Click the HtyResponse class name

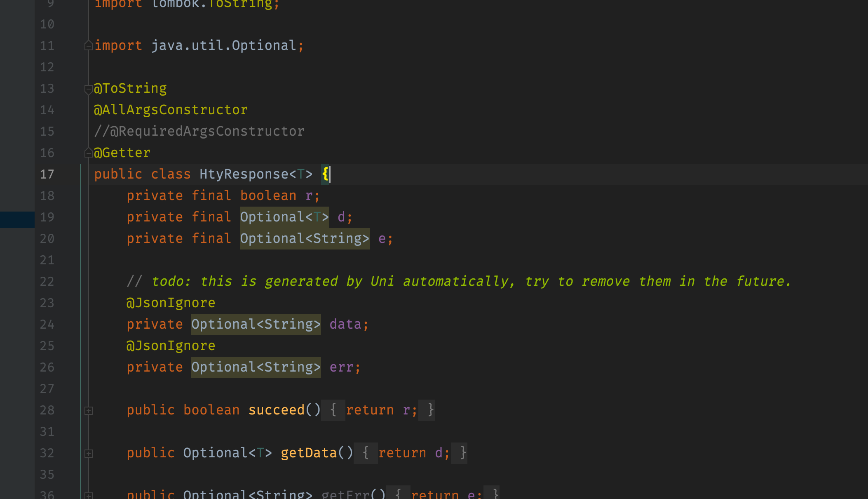click(244, 174)
